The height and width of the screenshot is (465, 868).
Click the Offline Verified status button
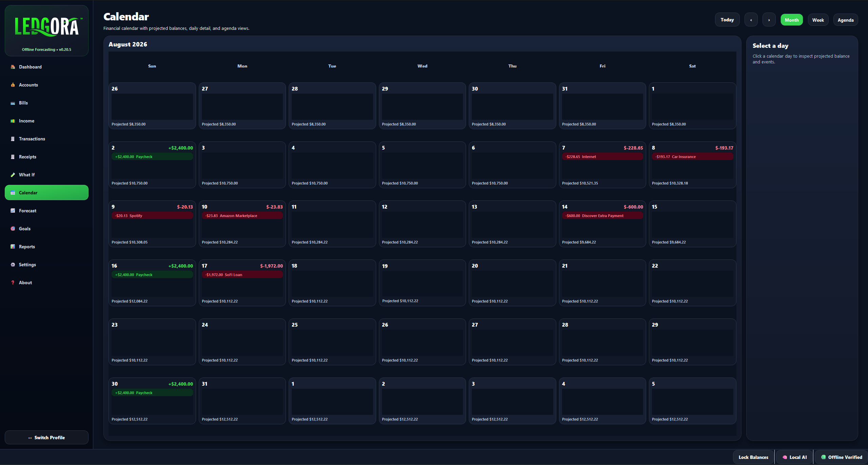[x=841, y=457]
